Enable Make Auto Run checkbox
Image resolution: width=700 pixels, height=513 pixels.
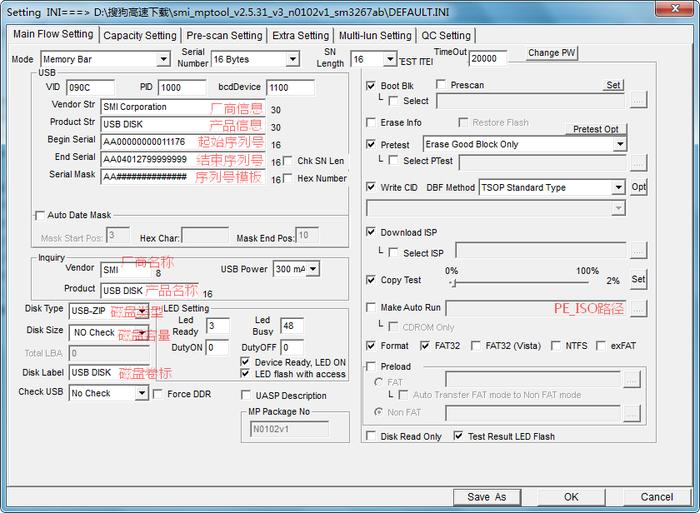coord(371,307)
